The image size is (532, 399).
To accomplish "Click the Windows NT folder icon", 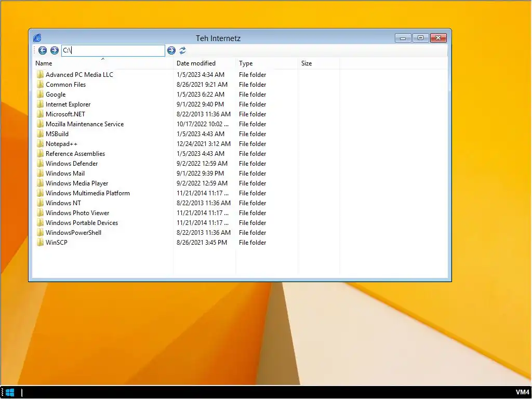I will coord(40,202).
